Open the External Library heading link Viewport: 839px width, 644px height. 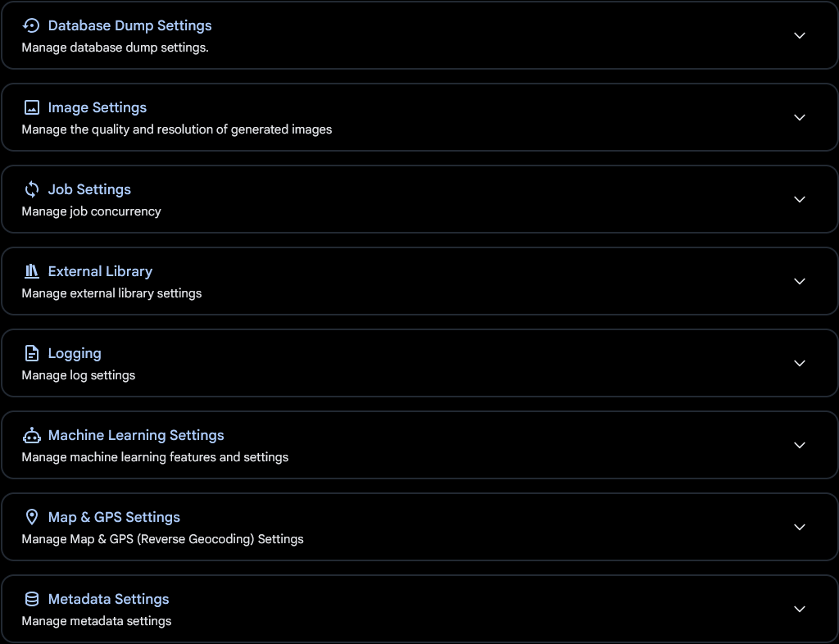[100, 271]
